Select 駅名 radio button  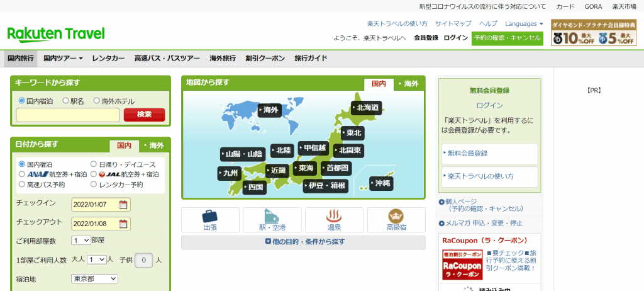65,100
